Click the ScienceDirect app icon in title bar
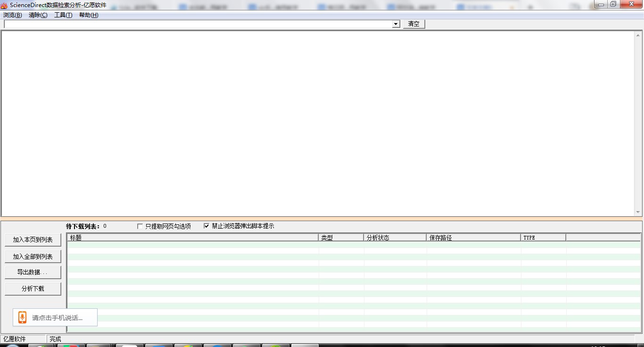 4,5
